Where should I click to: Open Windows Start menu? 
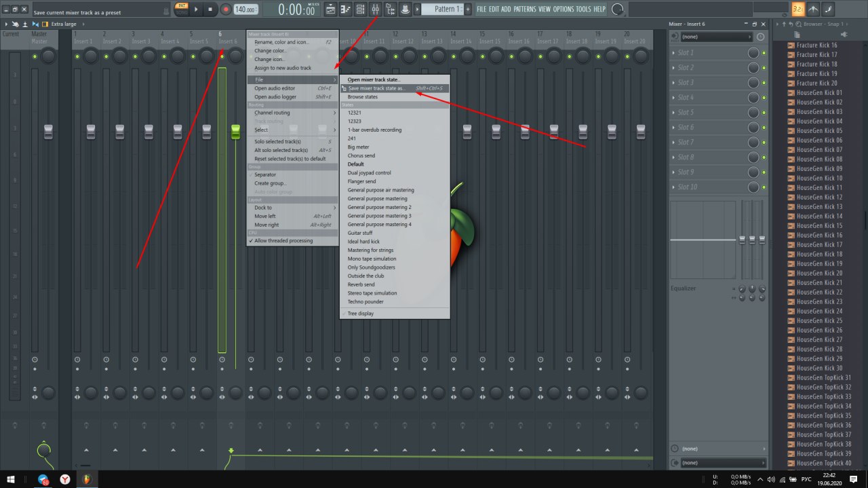[12, 479]
